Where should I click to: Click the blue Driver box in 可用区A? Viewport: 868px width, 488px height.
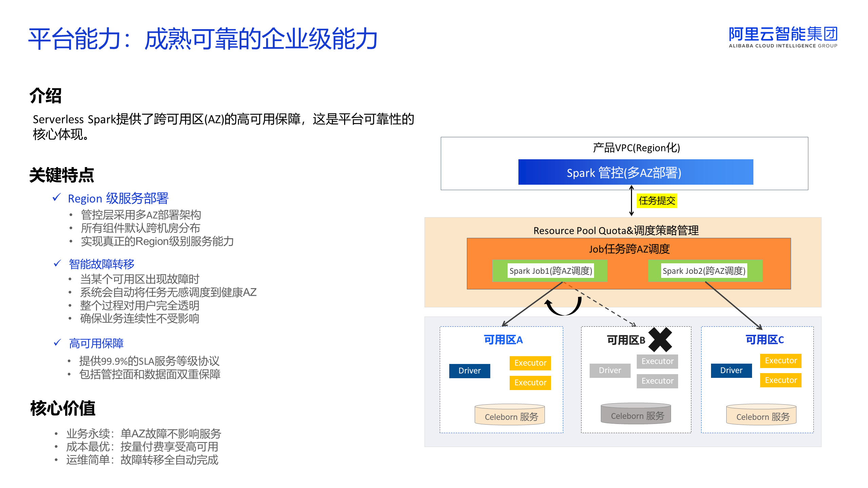470,371
